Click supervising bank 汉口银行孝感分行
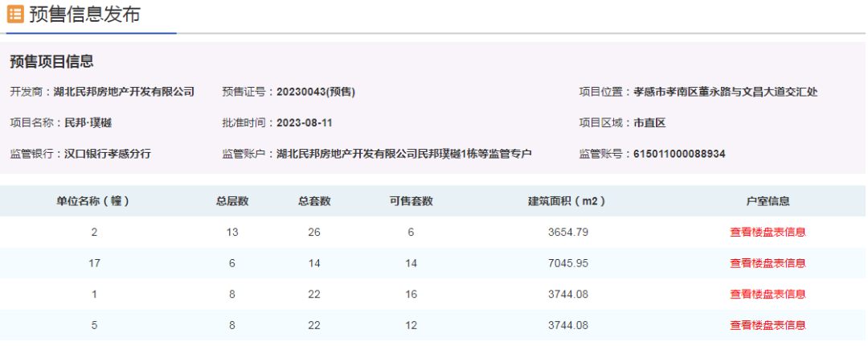 [x=108, y=154]
